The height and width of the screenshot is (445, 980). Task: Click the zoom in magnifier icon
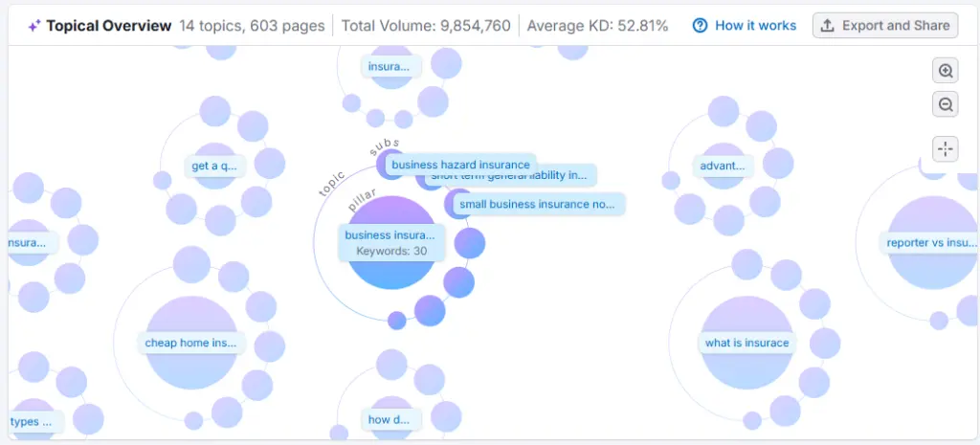tap(946, 71)
